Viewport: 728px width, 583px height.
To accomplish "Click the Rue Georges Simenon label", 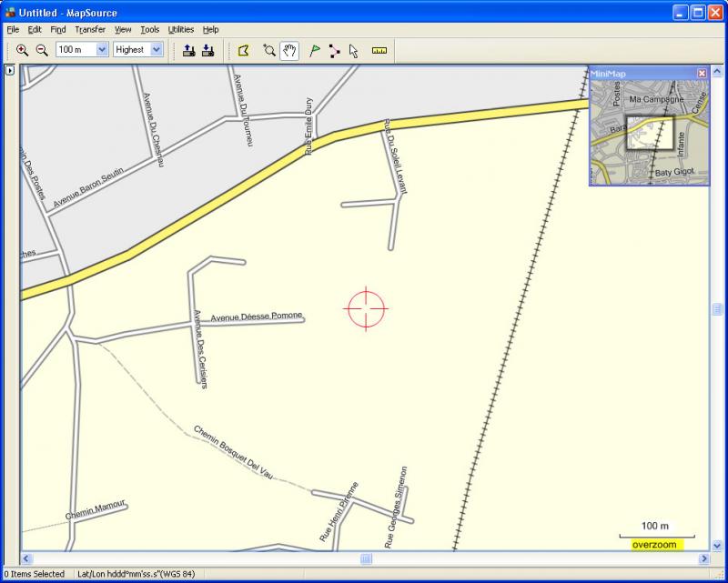I will click(396, 508).
